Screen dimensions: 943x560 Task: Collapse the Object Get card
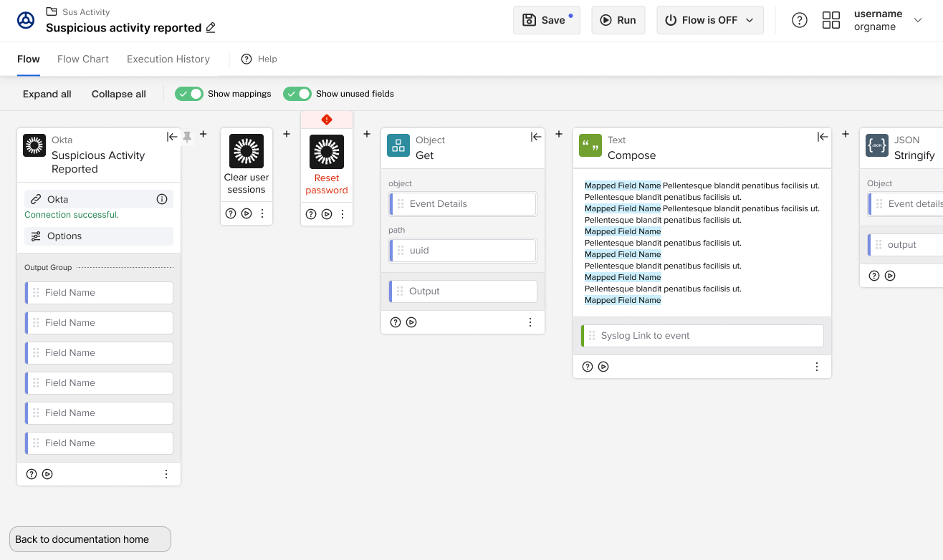tap(536, 137)
